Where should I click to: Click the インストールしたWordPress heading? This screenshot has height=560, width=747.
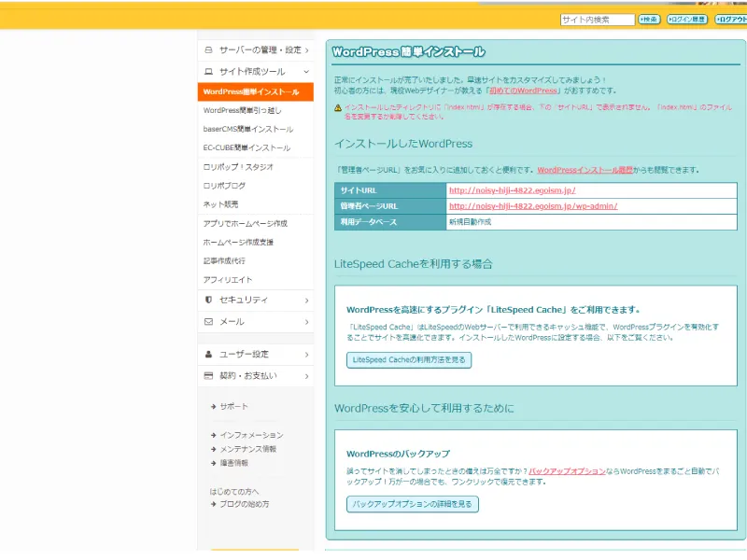403,144
